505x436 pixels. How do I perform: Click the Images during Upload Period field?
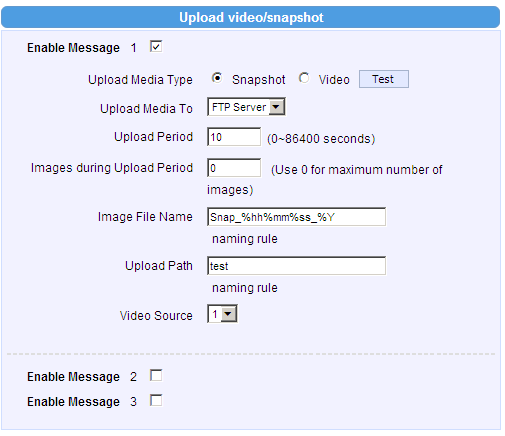click(234, 168)
